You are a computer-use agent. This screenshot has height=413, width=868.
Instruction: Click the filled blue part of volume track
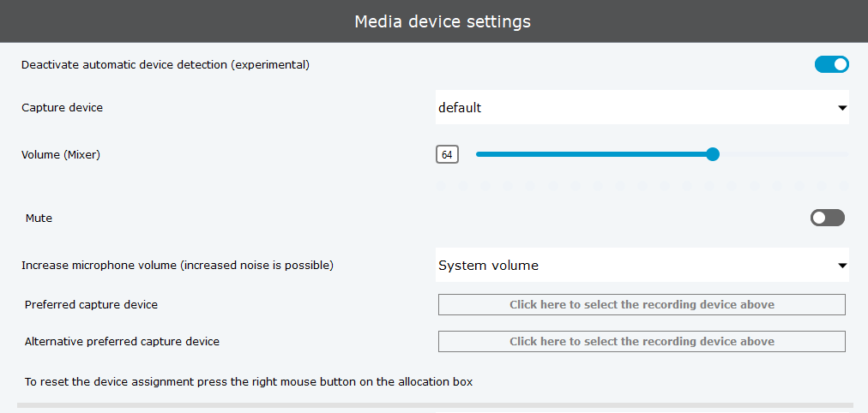[592, 154]
